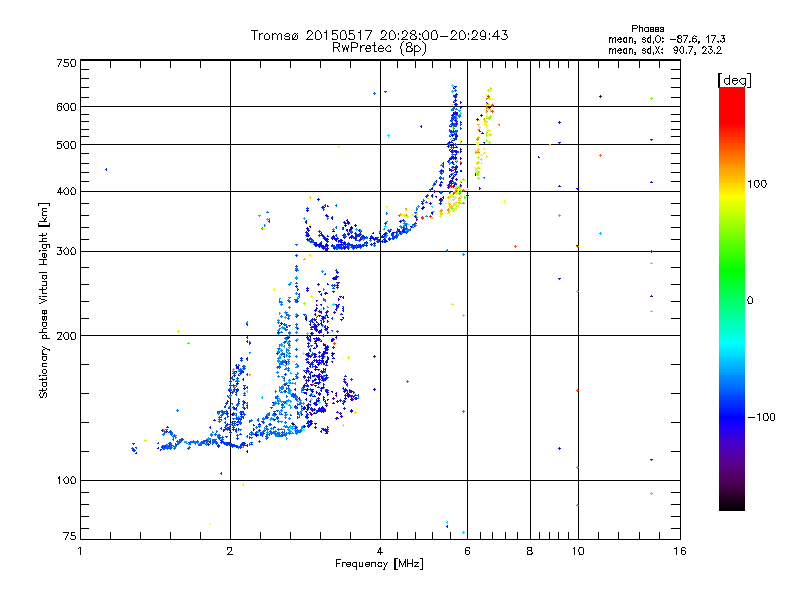Click the plot title 'Tromsø 20150517 20:28:00-20:29:43'
The height and width of the screenshot is (600, 800).
click(x=379, y=35)
